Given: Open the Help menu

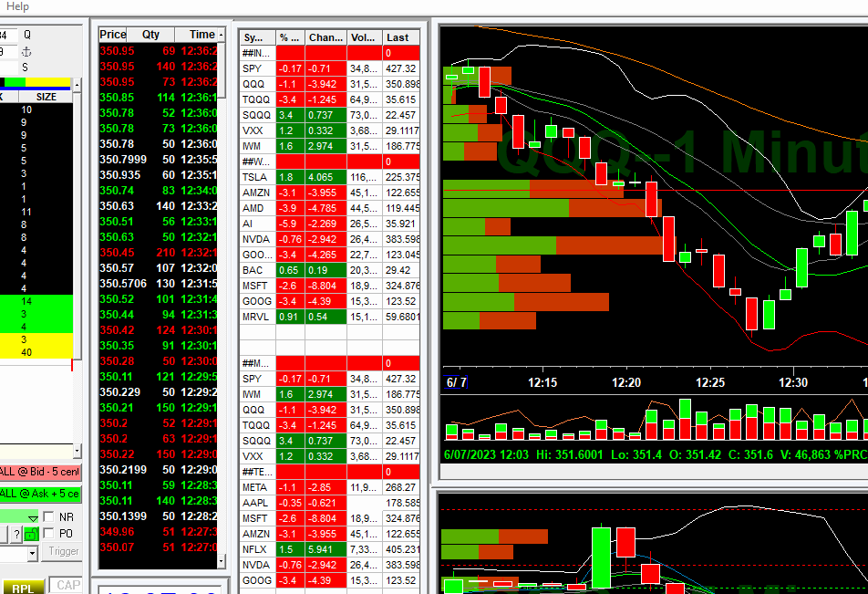Looking at the screenshot, I should [17, 6].
